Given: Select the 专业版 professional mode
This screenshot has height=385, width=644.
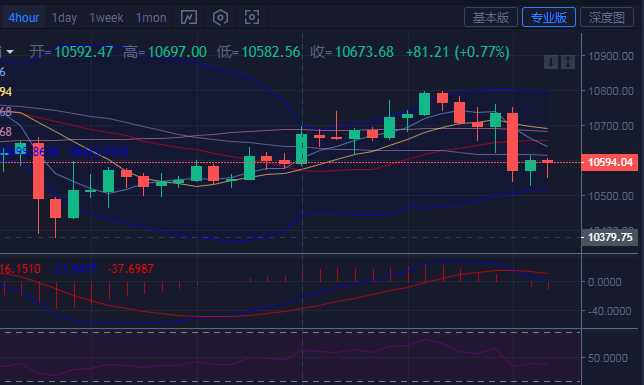Looking at the screenshot, I should click(x=549, y=17).
